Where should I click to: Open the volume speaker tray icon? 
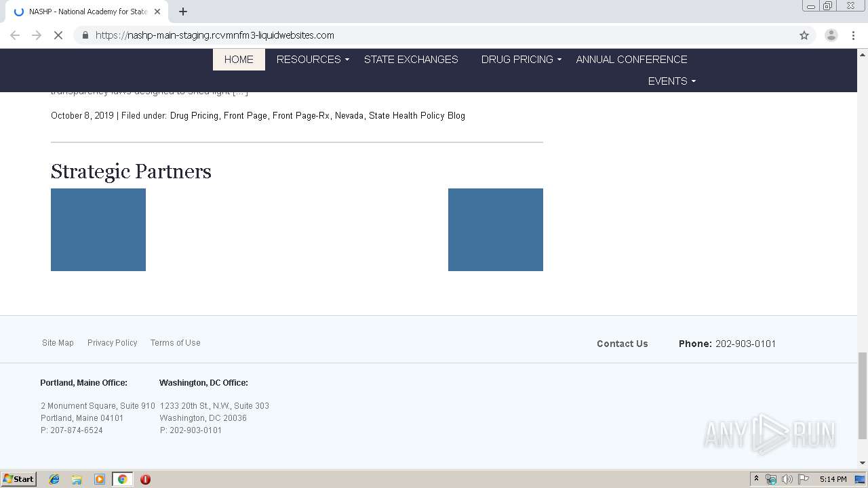[787, 479]
